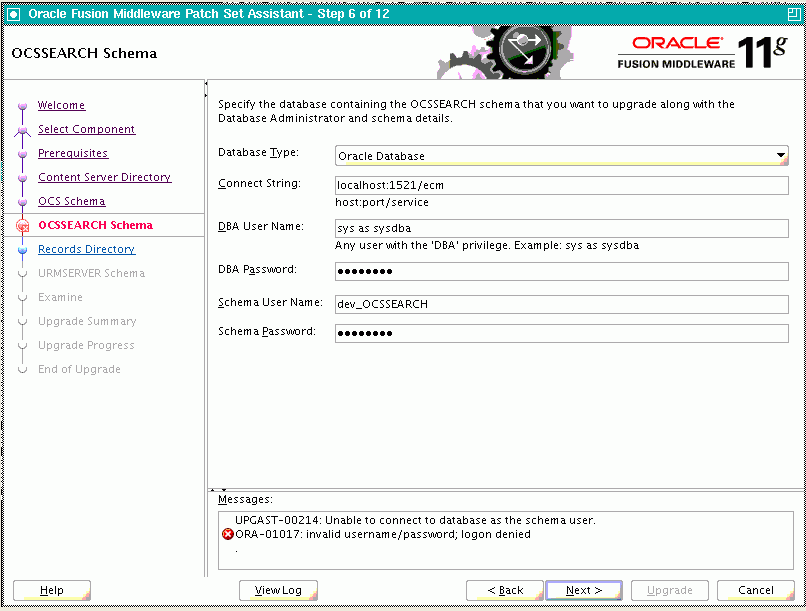This screenshot has height=611, width=806.
Task: Click the Prerequisites step bullet icon
Action: (x=22, y=154)
